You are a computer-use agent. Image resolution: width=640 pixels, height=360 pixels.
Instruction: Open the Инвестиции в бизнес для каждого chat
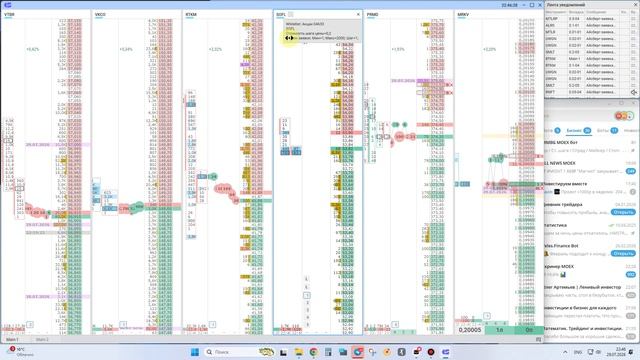click(x=591, y=312)
